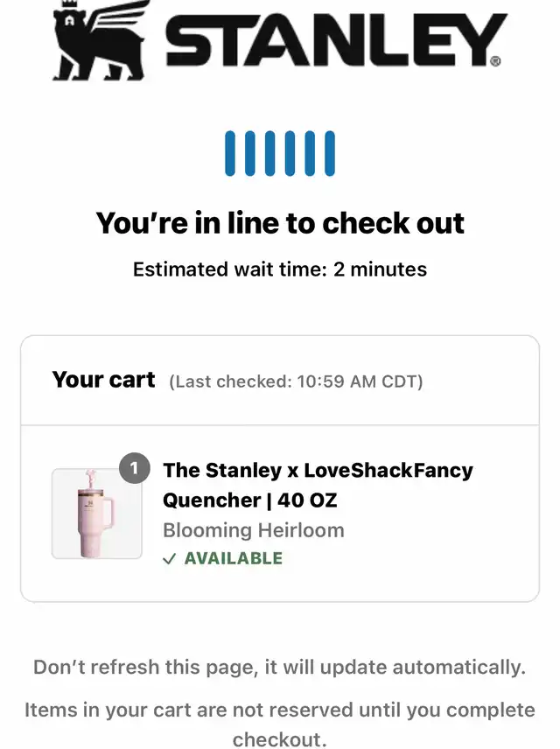This screenshot has width=560, height=749.
Task: Click the first blue loading bar
Action: 230,153
